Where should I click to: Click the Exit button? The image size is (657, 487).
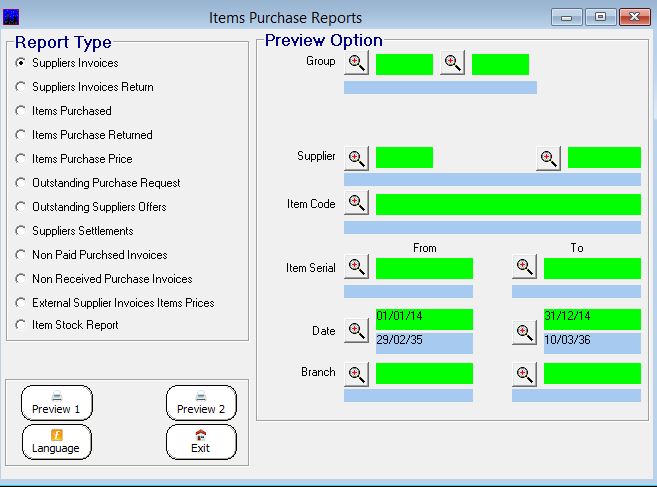(201, 441)
